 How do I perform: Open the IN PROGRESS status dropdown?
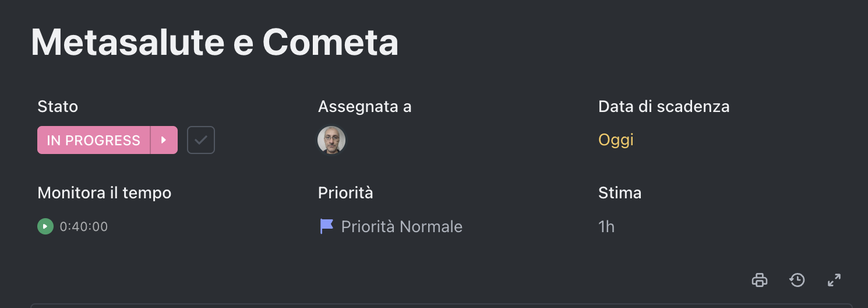(x=94, y=140)
